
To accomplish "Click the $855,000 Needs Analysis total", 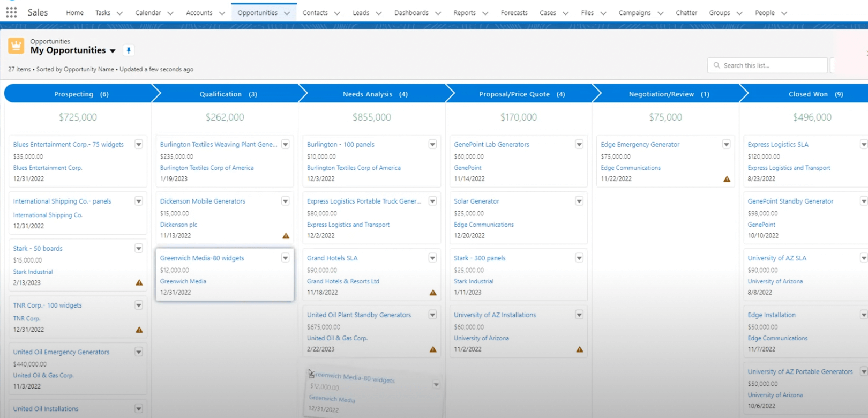I will click(372, 117).
